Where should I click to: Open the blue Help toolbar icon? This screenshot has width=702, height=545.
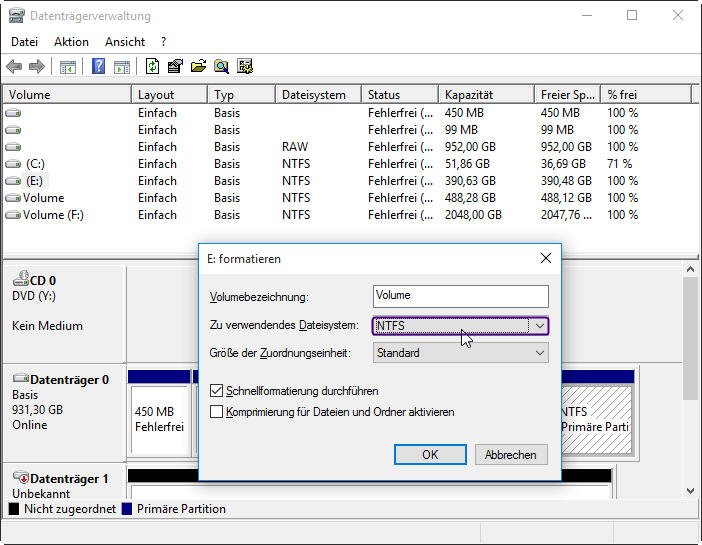(98, 66)
